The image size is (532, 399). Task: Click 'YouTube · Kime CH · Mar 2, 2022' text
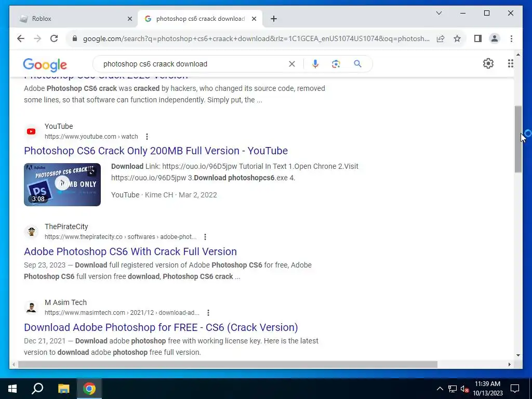164,195
